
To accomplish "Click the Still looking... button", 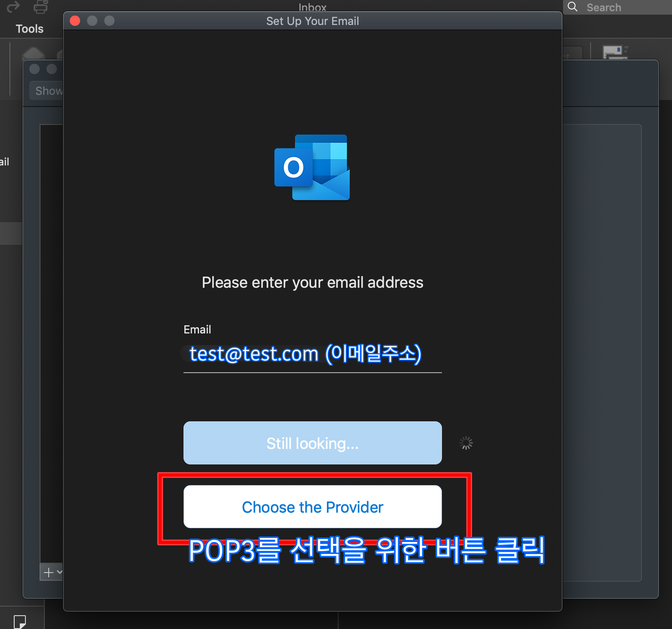I will pyautogui.click(x=312, y=443).
